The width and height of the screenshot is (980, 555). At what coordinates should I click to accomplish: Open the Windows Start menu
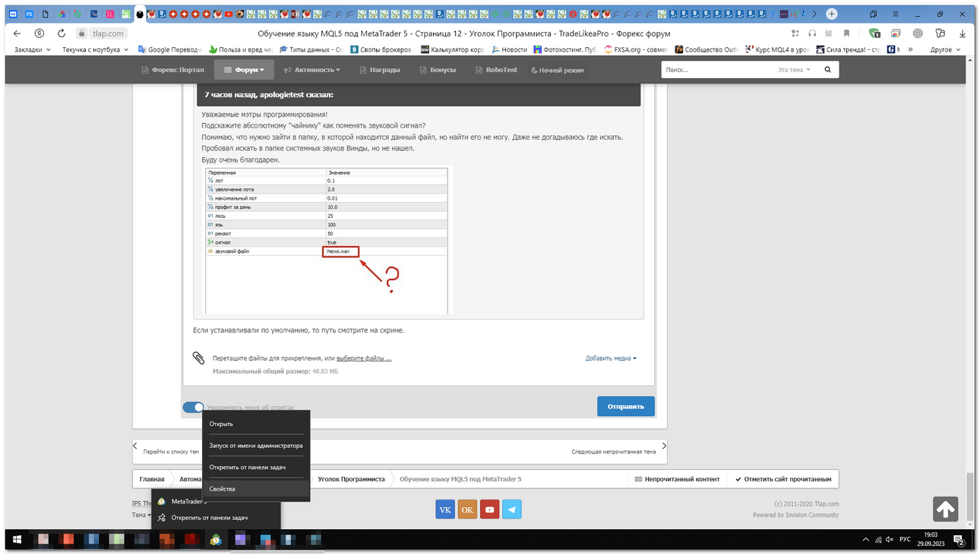click(17, 540)
